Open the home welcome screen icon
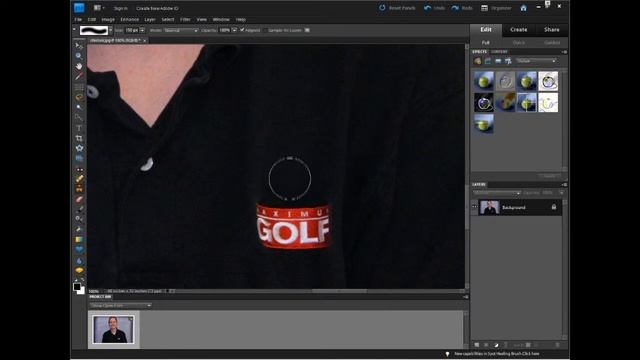 [x=523, y=8]
